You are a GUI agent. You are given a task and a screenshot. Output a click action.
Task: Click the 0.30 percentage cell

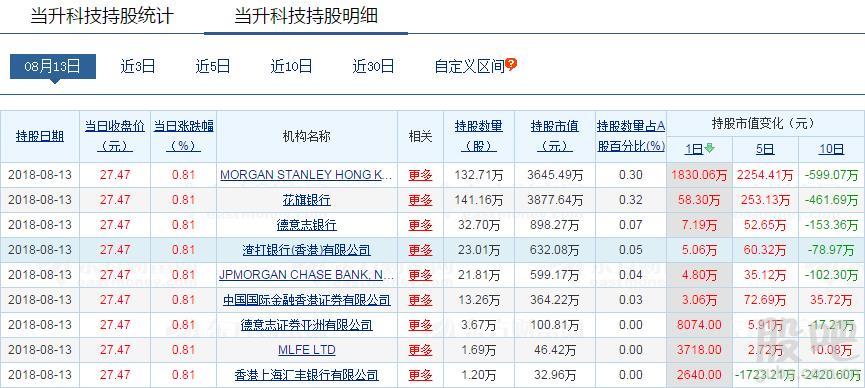(631, 175)
